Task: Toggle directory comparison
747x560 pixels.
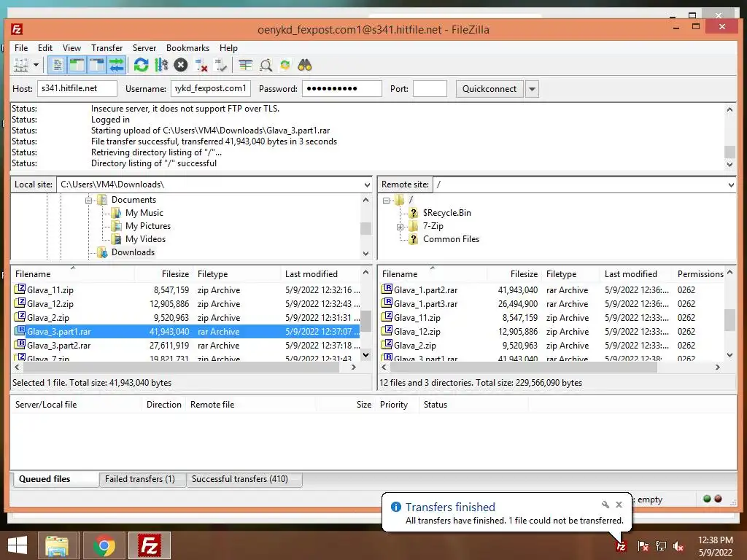Action: pyautogui.click(x=266, y=65)
